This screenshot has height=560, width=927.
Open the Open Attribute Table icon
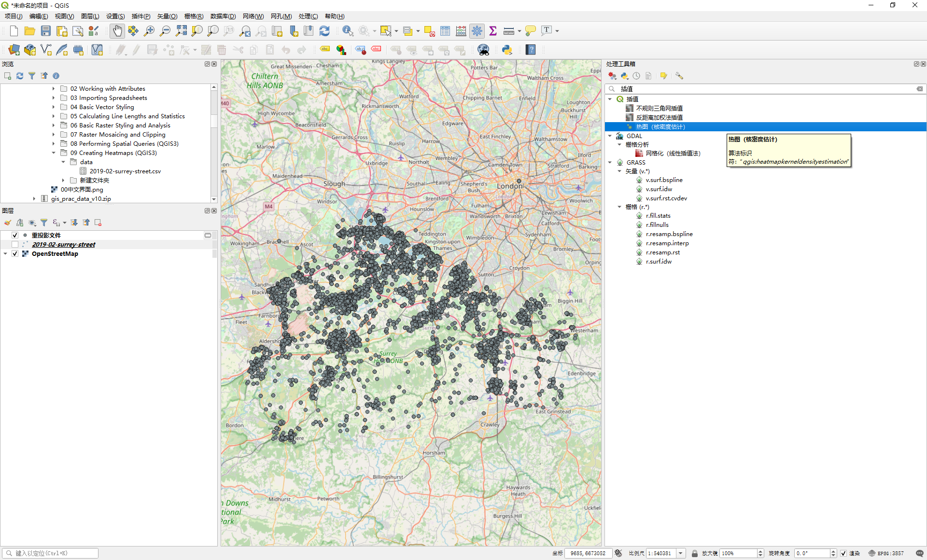(445, 31)
